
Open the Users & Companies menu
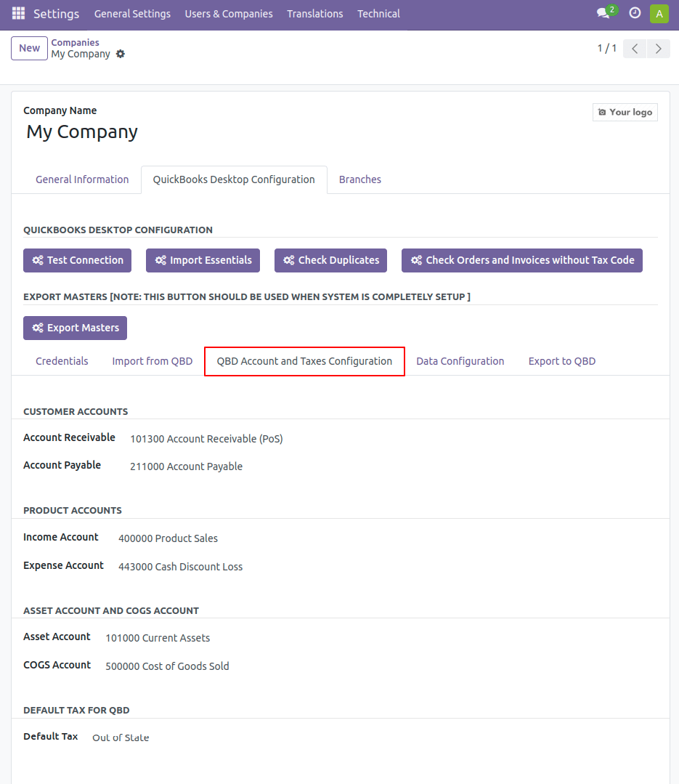229,14
